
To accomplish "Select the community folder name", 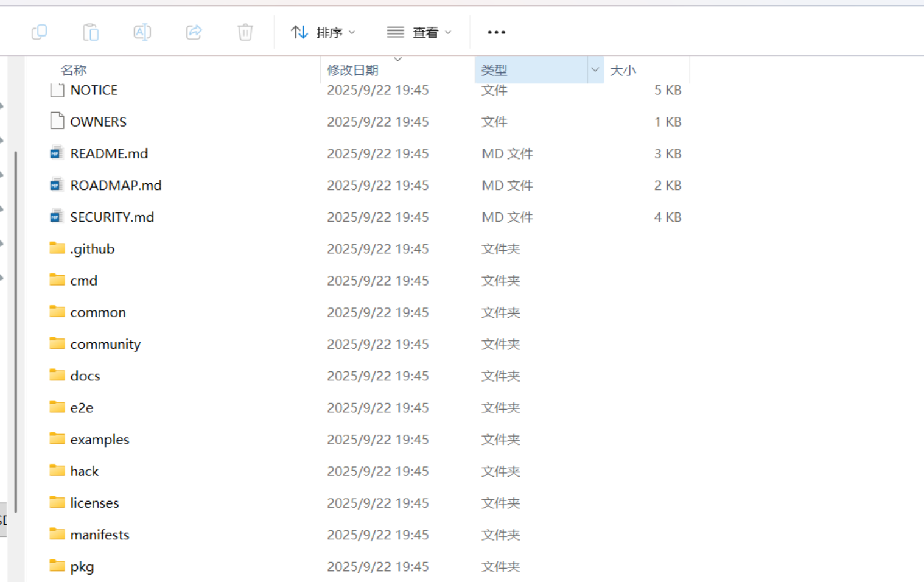I will [x=105, y=345].
